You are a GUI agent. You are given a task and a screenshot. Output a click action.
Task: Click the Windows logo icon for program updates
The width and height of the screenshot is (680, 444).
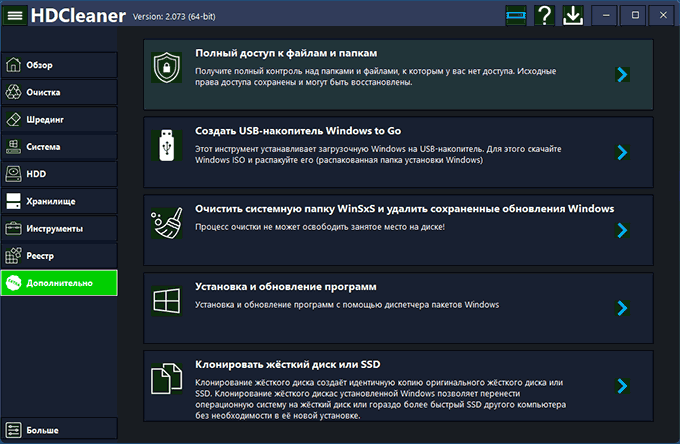pos(164,301)
